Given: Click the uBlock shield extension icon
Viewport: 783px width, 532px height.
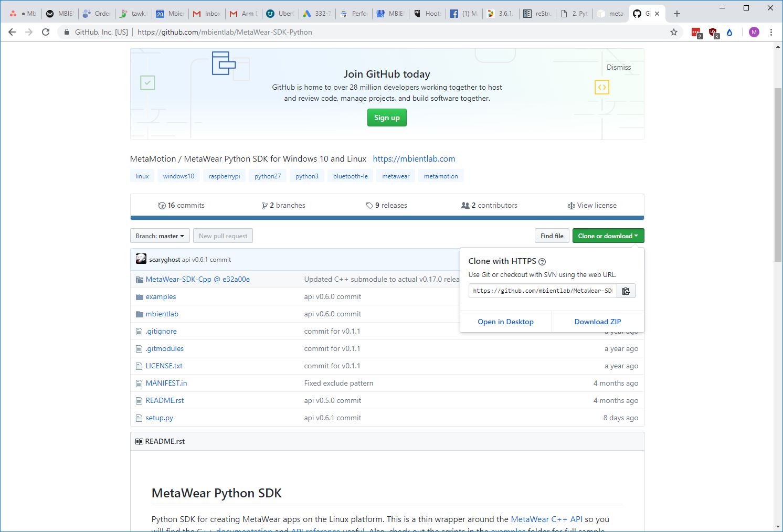Looking at the screenshot, I should 714,33.
